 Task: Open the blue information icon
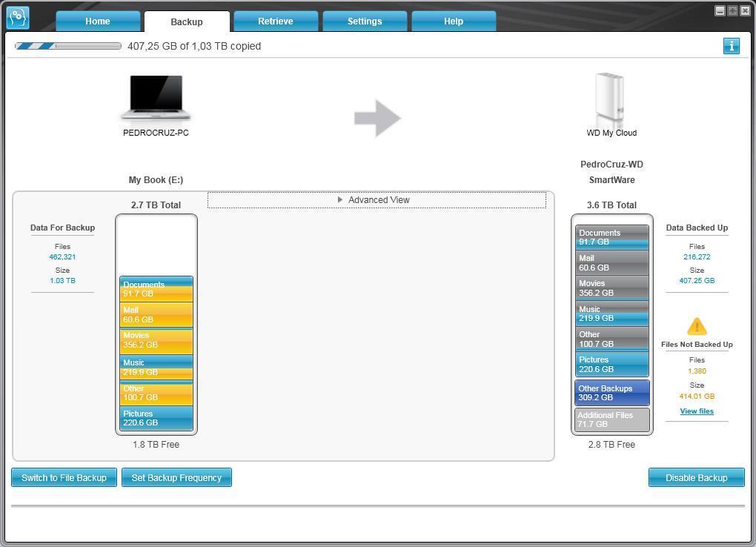(x=731, y=46)
